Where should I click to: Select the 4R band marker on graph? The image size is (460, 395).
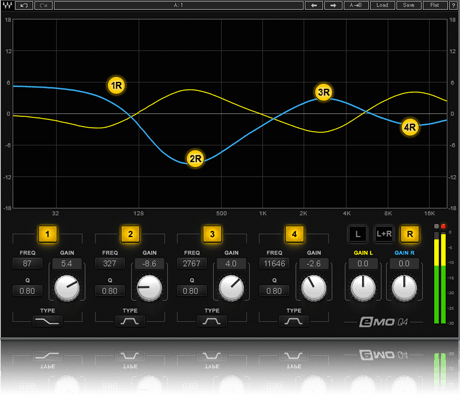[x=410, y=127]
